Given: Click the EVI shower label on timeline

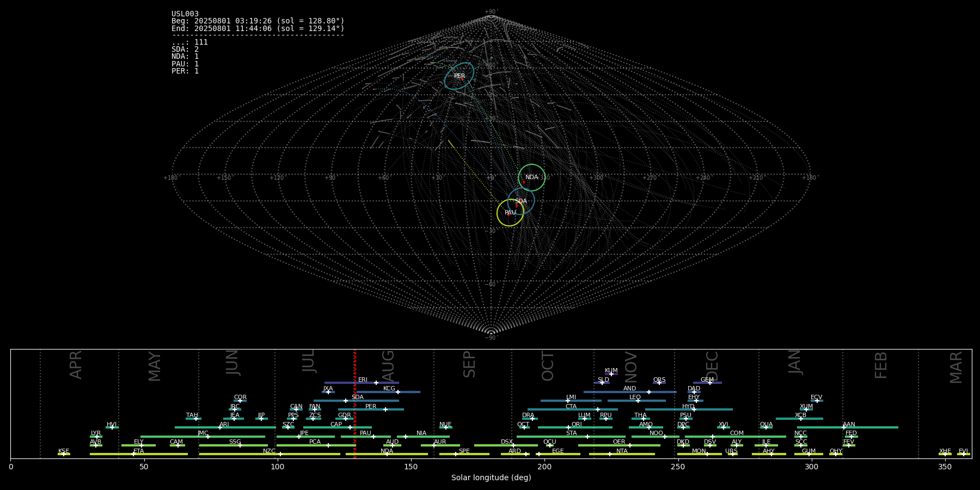Looking at the screenshot, I should tap(963, 451).
